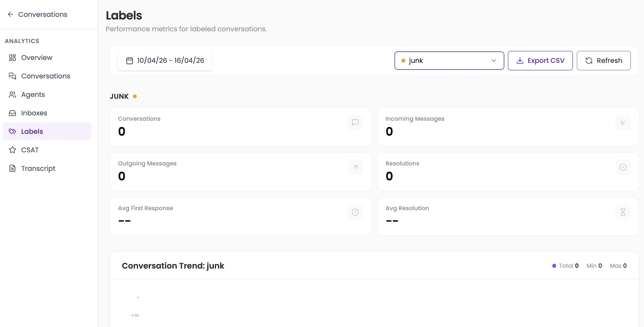The image size is (644, 327).
Task: Click the Inboxes inbox icon
Action: 12,113
